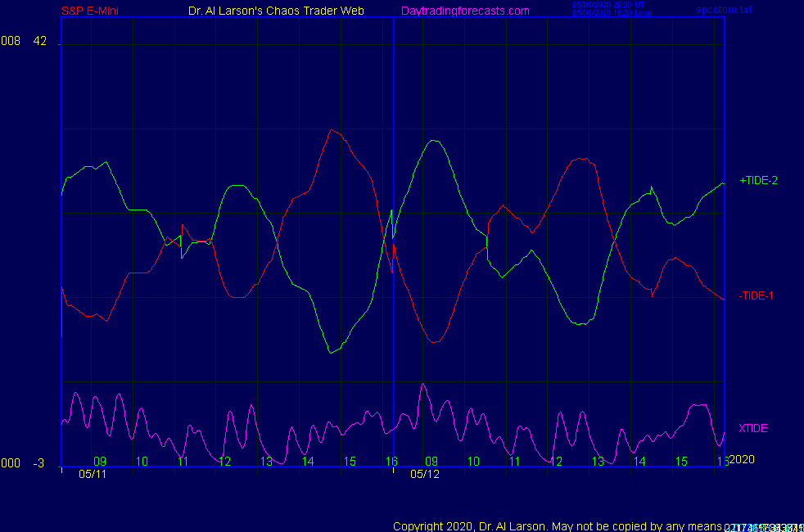Select the XTIDE legend label
This screenshot has height=532, width=804.
point(753,428)
